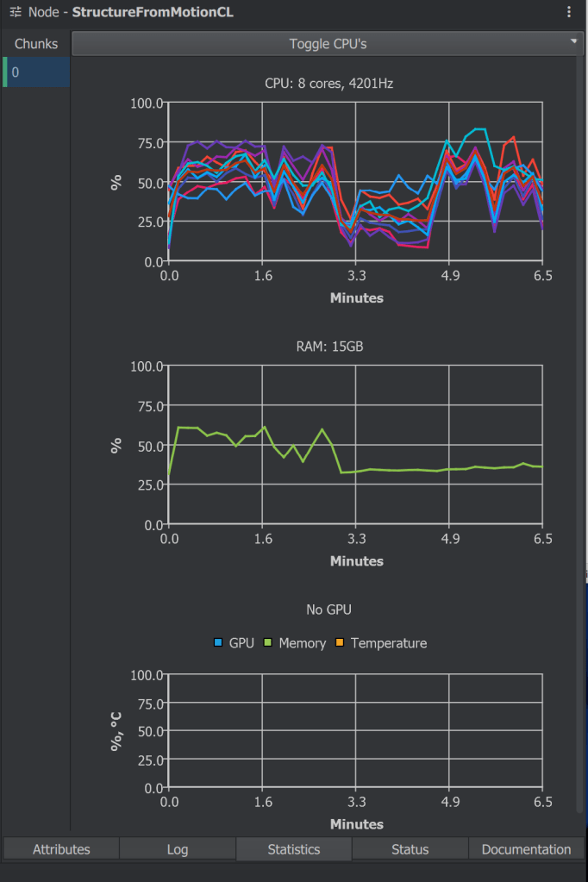Expand the dropdown arrow on Toggle CPU's bar
This screenshot has width=588, height=882.
[x=573, y=41]
